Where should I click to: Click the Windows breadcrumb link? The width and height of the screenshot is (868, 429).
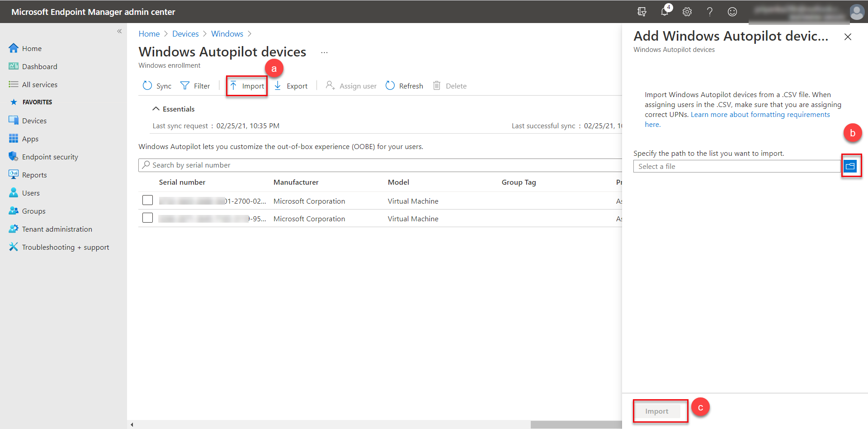pos(227,34)
